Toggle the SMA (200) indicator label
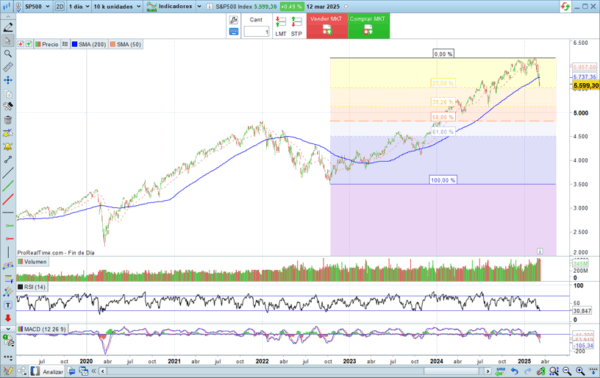This screenshot has width=600, height=378. [88, 44]
